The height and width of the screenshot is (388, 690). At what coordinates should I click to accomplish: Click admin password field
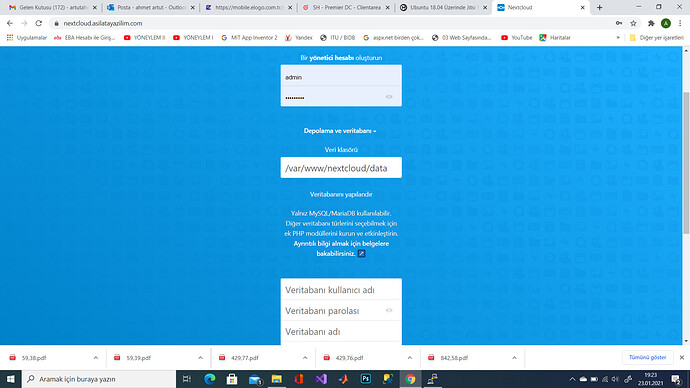(341, 96)
